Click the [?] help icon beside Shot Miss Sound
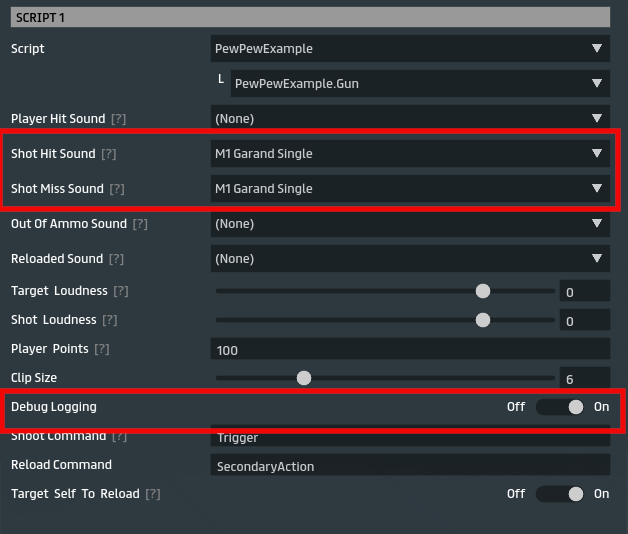This screenshot has width=628, height=534. click(117, 189)
